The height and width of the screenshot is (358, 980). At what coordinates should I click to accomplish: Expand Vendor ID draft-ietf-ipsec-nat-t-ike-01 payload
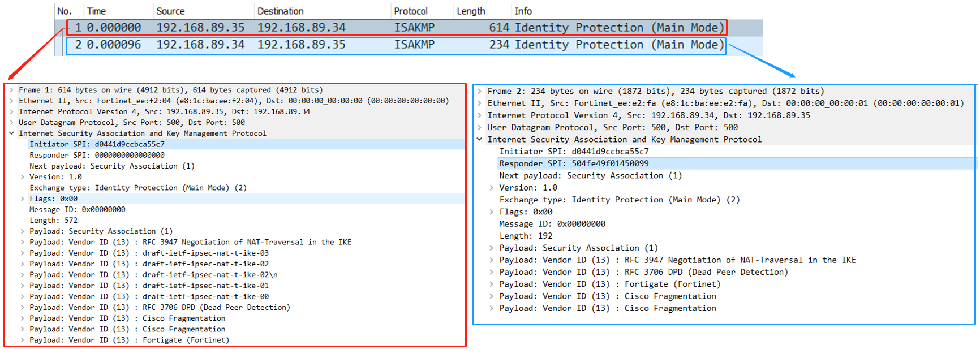tap(22, 286)
